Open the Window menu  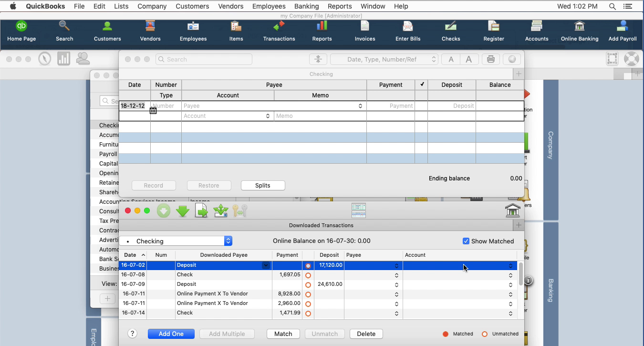pyautogui.click(x=373, y=6)
